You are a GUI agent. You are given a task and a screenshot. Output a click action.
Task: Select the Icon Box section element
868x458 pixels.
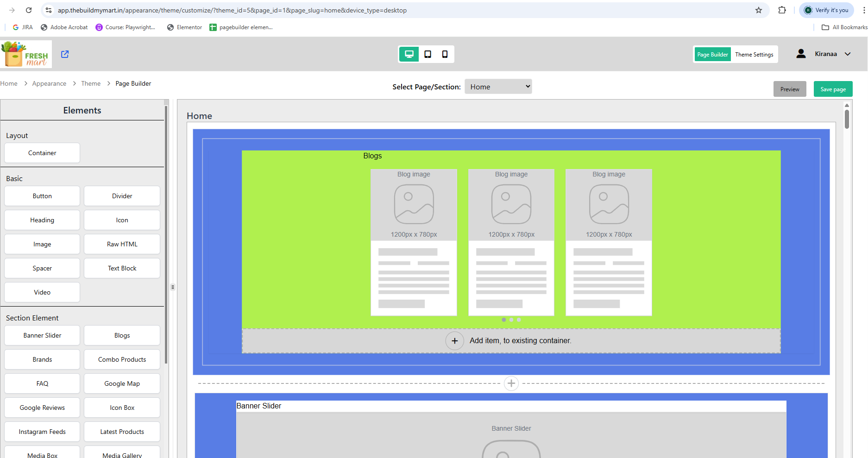click(x=122, y=408)
